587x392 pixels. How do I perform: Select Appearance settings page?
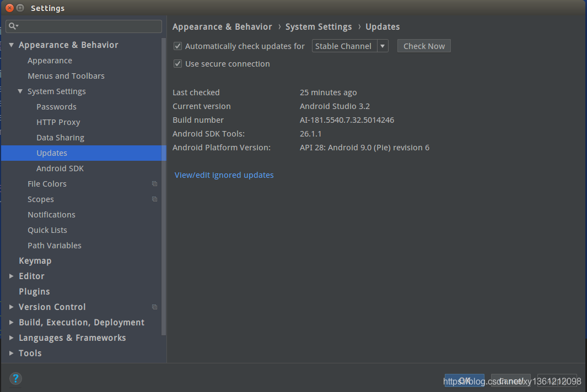(50, 61)
